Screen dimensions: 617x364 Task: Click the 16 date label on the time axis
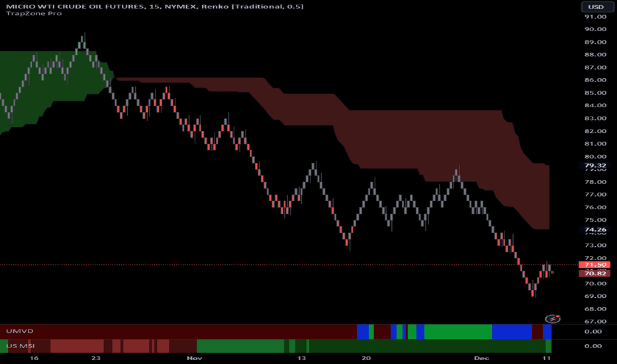pos(34,358)
